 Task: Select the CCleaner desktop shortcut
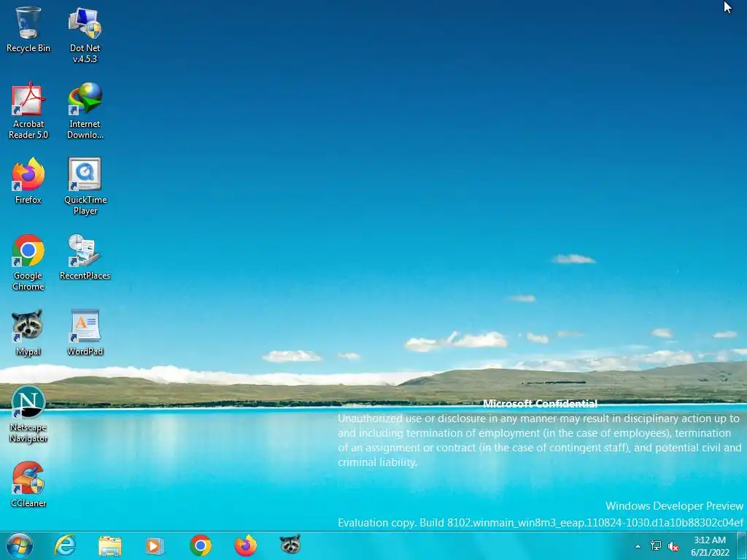28,484
